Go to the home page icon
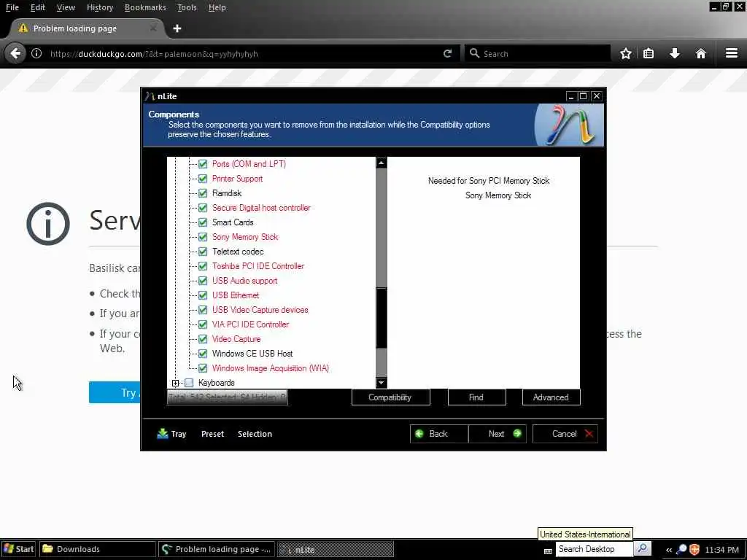Viewport: 747px width, 560px height. coord(700,53)
